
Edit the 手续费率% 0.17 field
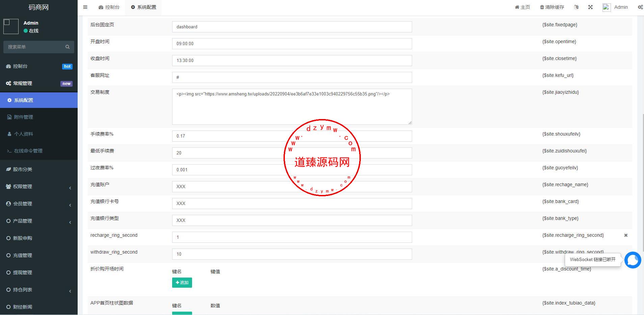click(292, 136)
